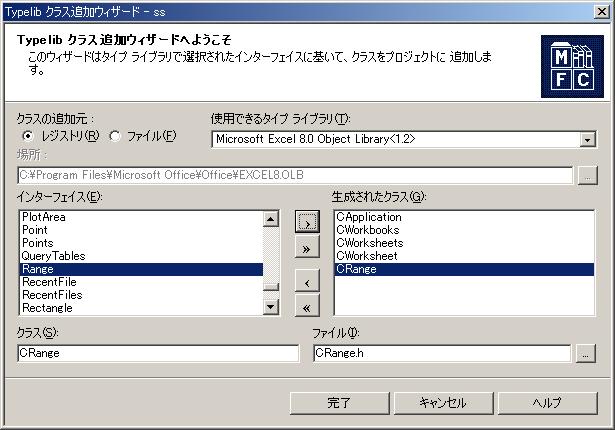The height and width of the screenshot is (430, 615).
Task: Browse for type library location file
Action: [x=588, y=175]
